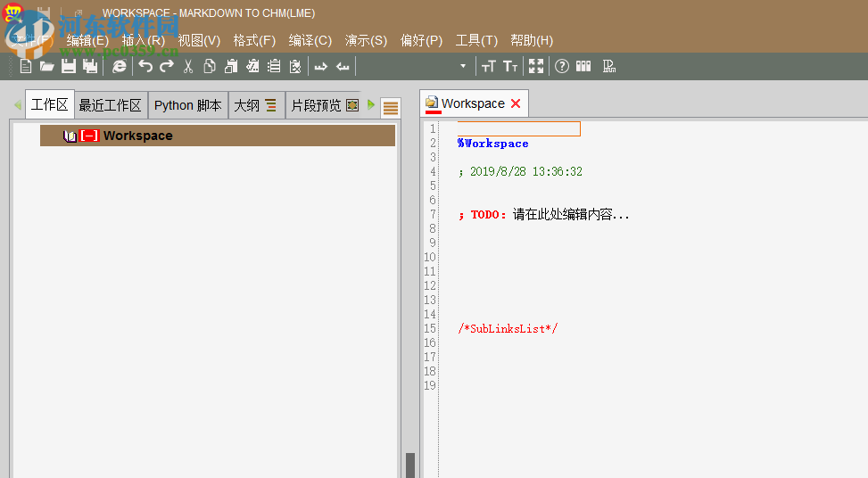Open the 偏好(P) menu

click(x=421, y=40)
